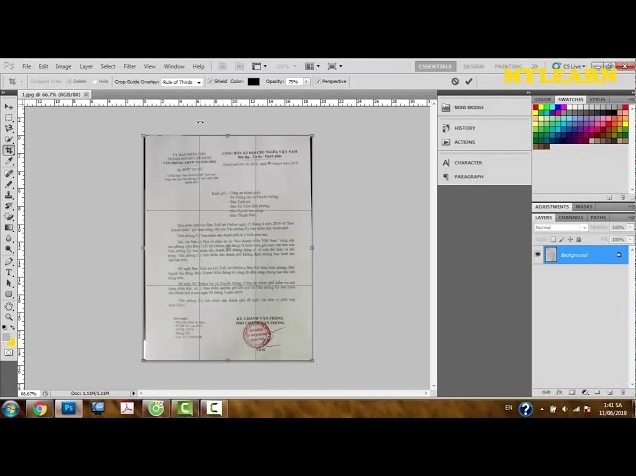
Task: Expand more workspaces chevron
Action: [x=535, y=66]
